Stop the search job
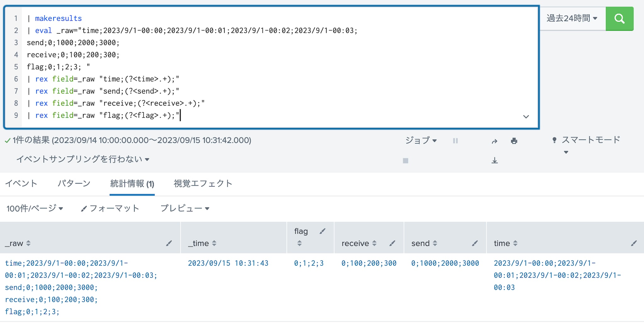The width and height of the screenshot is (644, 326). coord(405,161)
